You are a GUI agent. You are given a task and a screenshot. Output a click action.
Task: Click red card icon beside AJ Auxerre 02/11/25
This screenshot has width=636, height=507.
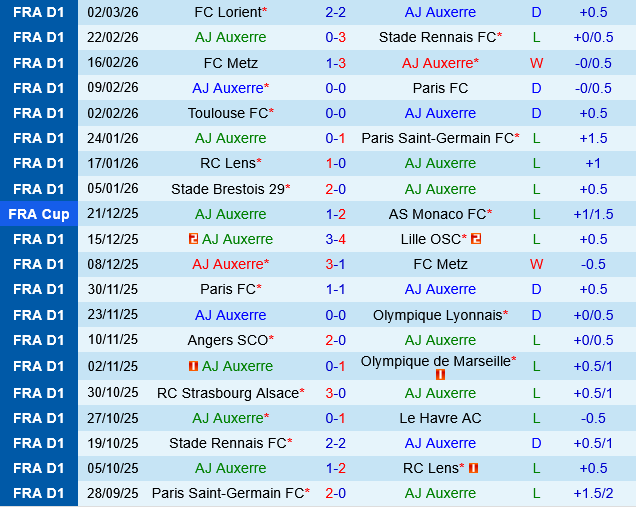(x=193, y=366)
